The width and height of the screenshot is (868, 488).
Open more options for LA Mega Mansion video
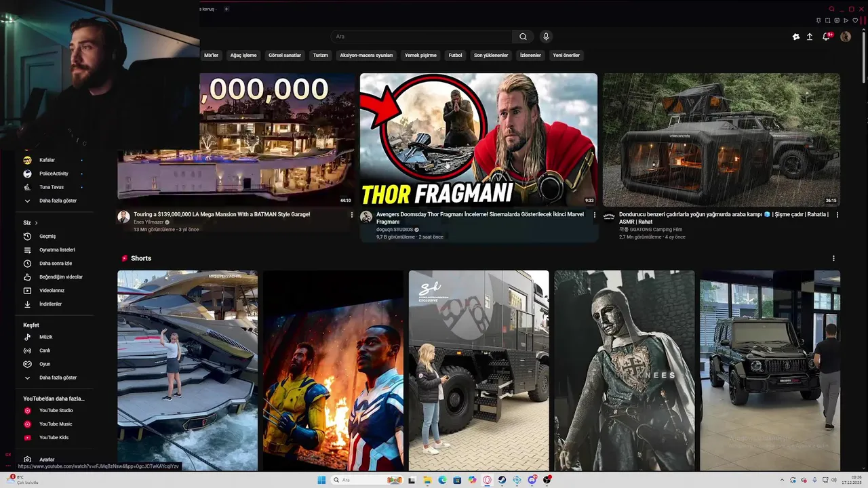click(x=352, y=215)
